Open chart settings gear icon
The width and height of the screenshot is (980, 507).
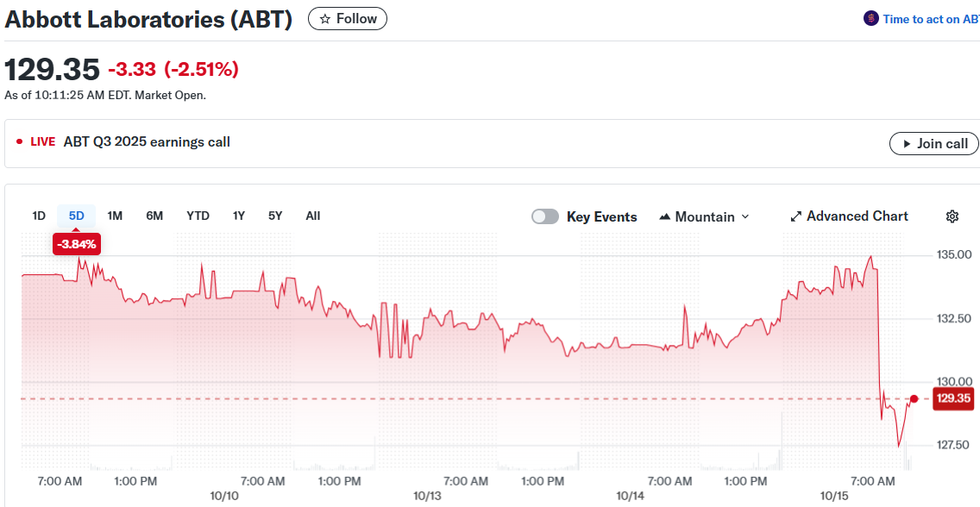(x=952, y=216)
